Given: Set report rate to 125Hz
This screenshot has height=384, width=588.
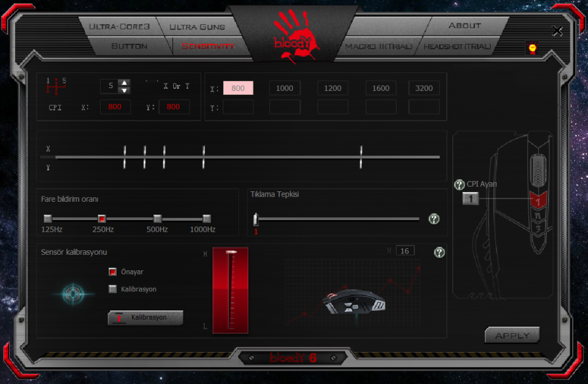Looking at the screenshot, I should click(x=48, y=219).
